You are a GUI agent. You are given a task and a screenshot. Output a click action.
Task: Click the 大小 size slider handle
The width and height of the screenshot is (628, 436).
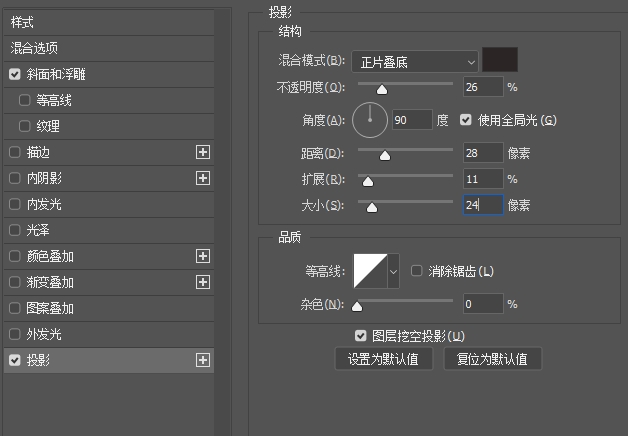coord(372,207)
